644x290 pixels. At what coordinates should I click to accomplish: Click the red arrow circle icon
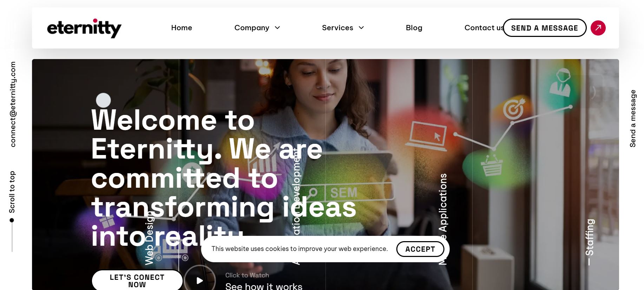(x=598, y=28)
